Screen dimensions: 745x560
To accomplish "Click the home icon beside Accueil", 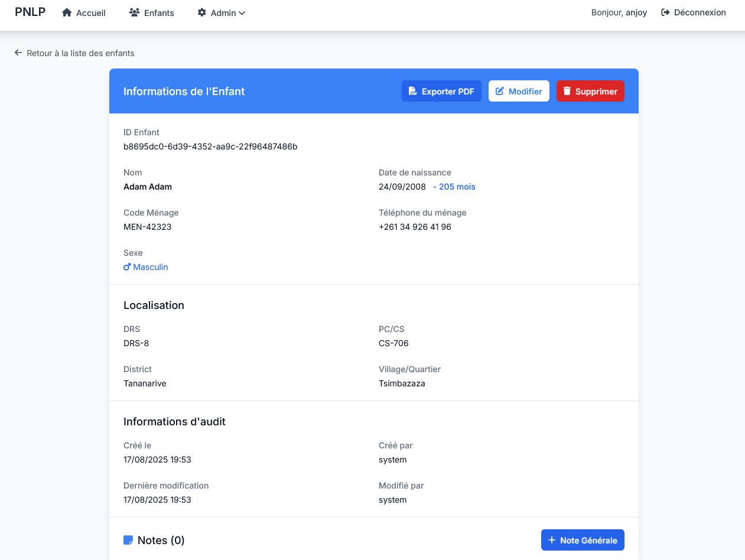I will (x=67, y=12).
